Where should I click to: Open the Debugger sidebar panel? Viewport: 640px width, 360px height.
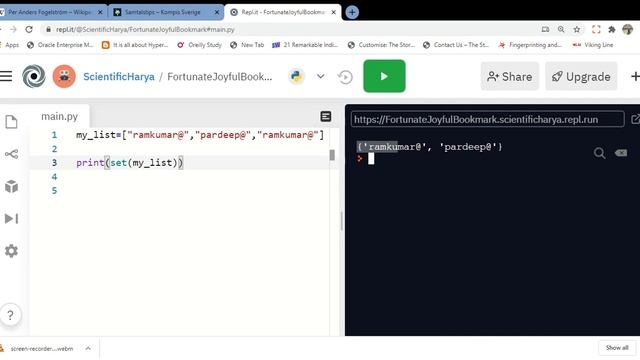11,219
